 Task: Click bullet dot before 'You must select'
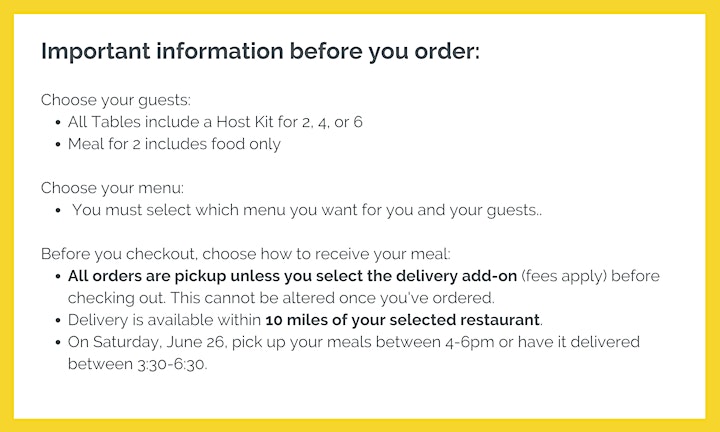coord(58,211)
